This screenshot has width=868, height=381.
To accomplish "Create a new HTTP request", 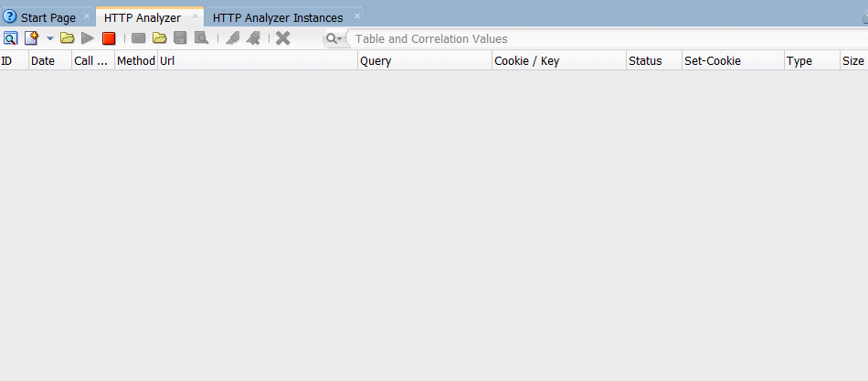I will pyautogui.click(x=32, y=38).
